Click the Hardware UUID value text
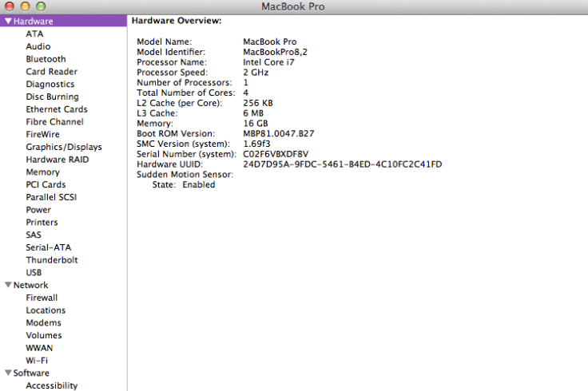 point(342,164)
